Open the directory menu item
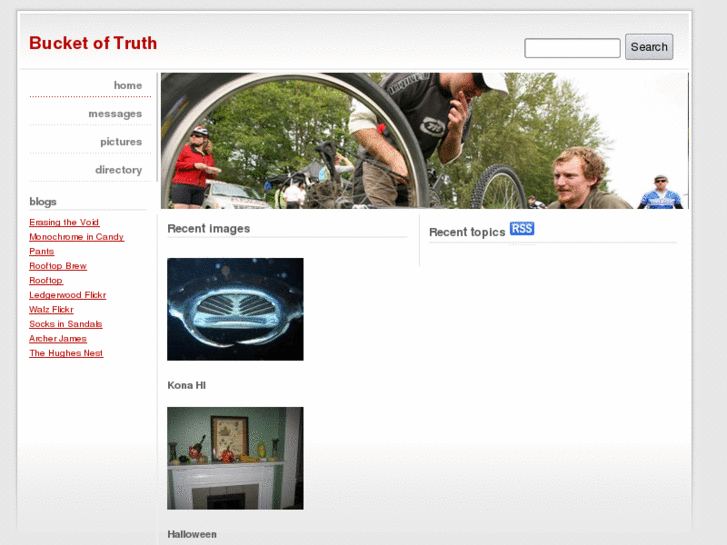727x545 pixels. [119, 170]
